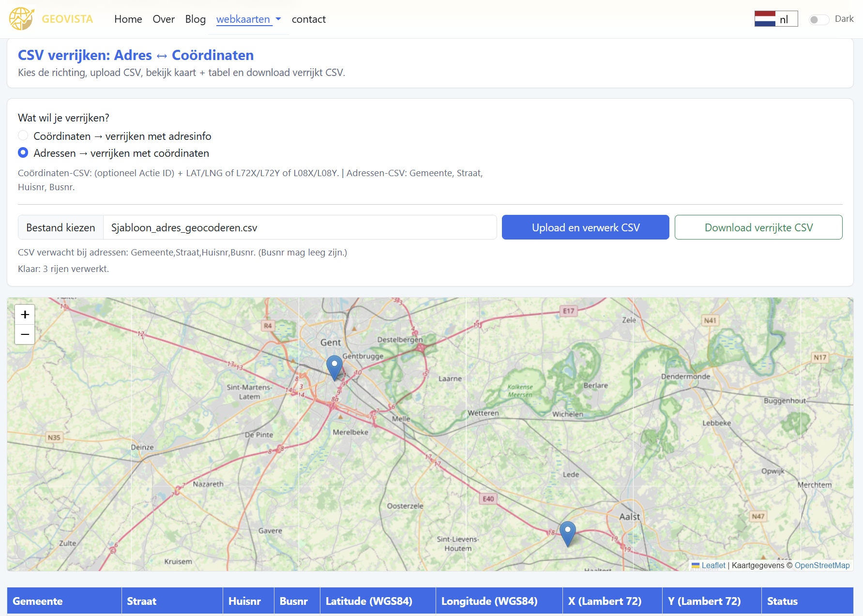Select Coördinaten verrijken met adresinfo option
This screenshot has height=616, width=863.
pos(23,136)
